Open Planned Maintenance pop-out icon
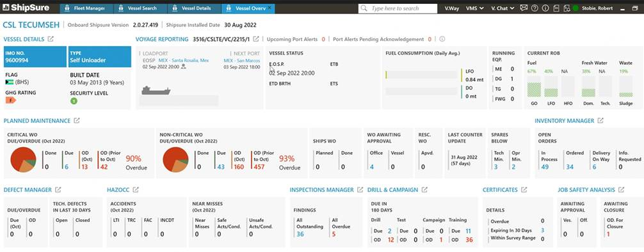Image resolution: width=644 pixels, height=252 pixels. [77, 121]
